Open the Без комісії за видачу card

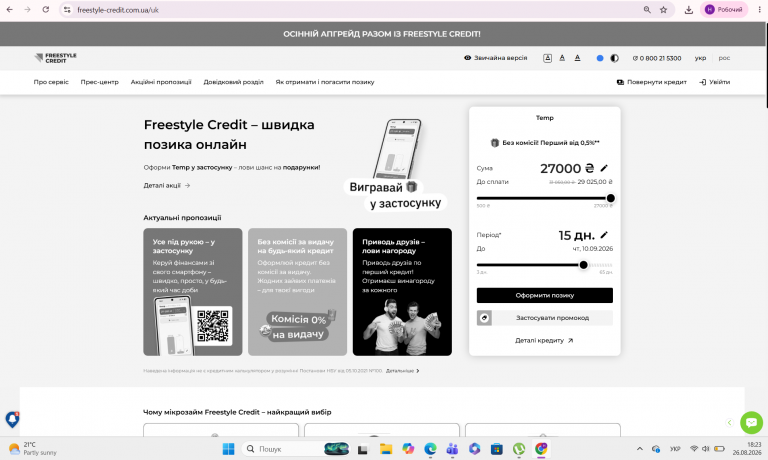(x=297, y=291)
